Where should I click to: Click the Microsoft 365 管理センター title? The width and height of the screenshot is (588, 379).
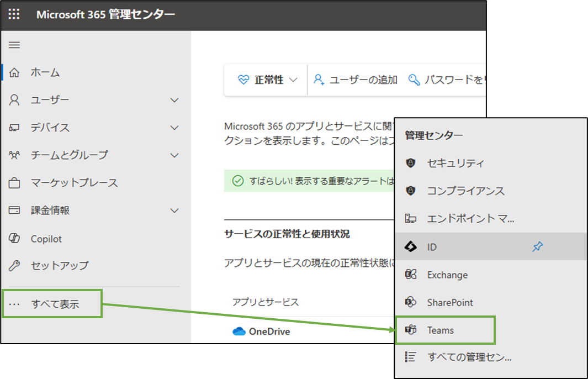(x=106, y=14)
